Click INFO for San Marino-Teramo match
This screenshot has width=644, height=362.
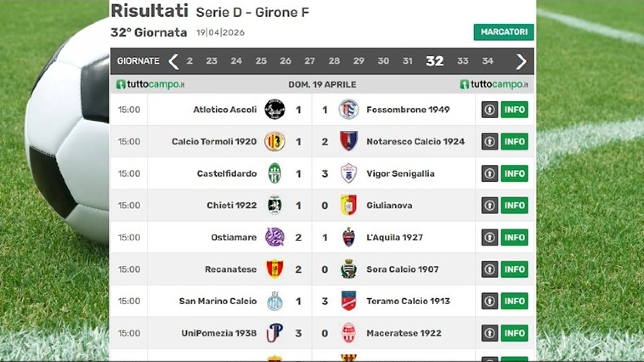coord(514,301)
